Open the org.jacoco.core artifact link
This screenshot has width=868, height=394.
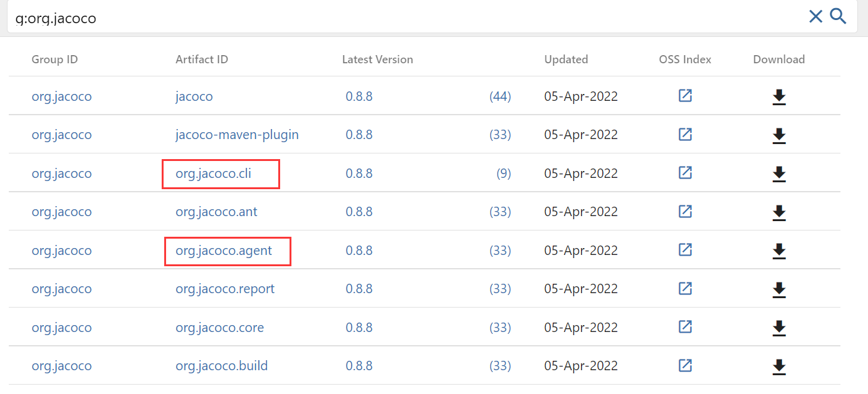pyautogui.click(x=219, y=328)
